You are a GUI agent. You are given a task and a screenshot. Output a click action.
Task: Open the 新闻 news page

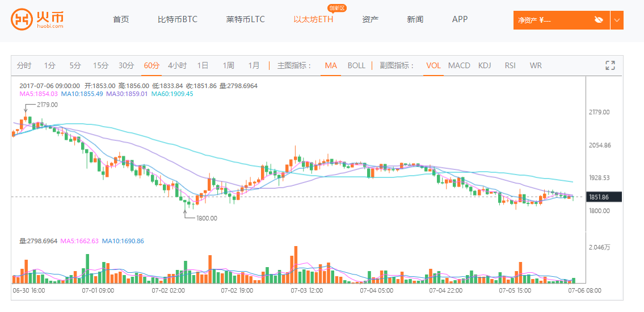pyautogui.click(x=415, y=19)
